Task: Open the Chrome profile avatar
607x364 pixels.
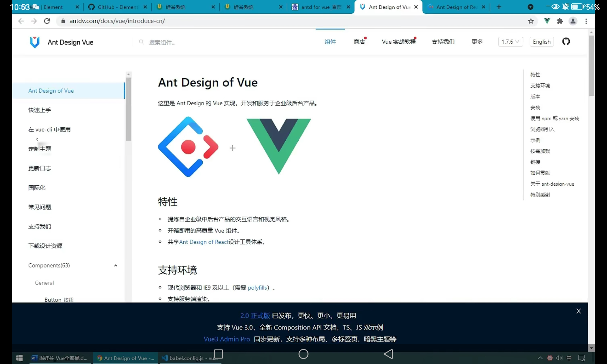Action: click(573, 21)
